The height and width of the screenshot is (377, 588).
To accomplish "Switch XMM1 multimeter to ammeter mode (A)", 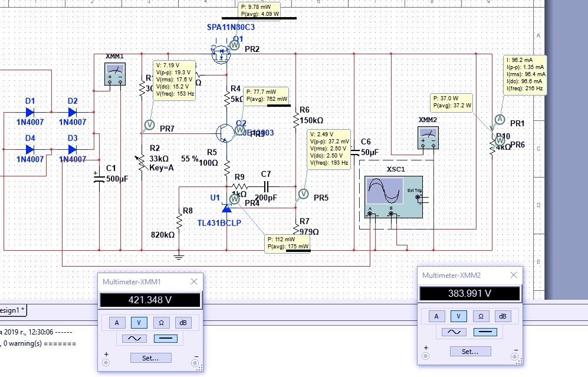I will [116, 323].
